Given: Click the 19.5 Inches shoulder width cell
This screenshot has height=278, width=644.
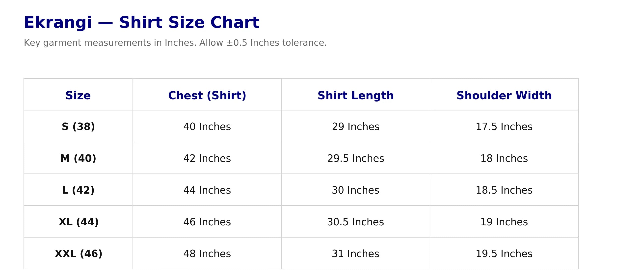Looking at the screenshot, I should [504, 254].
